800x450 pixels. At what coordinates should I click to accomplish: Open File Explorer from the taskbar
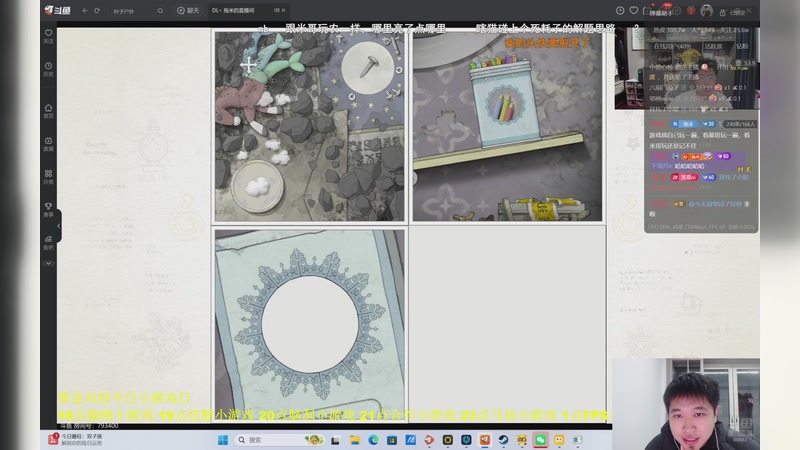[x=355, y=440]
